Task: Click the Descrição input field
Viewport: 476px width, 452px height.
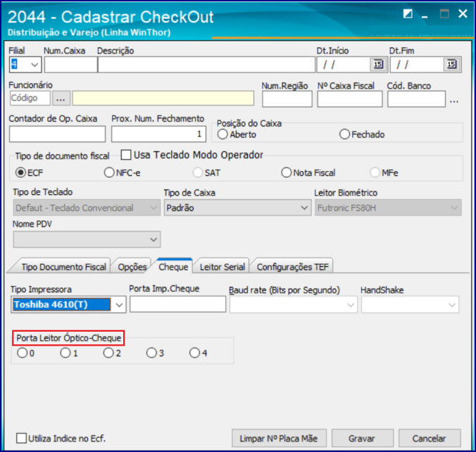Action: click(x=206, y=65)
